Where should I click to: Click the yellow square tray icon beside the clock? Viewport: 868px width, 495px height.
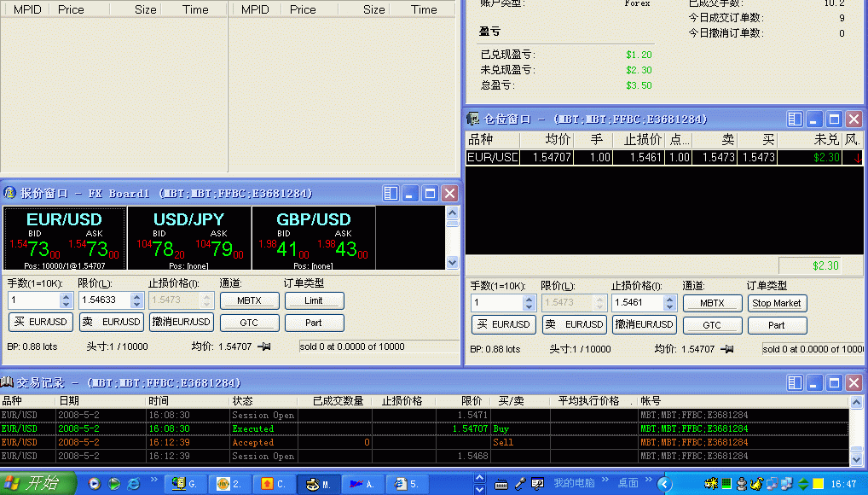819,484
